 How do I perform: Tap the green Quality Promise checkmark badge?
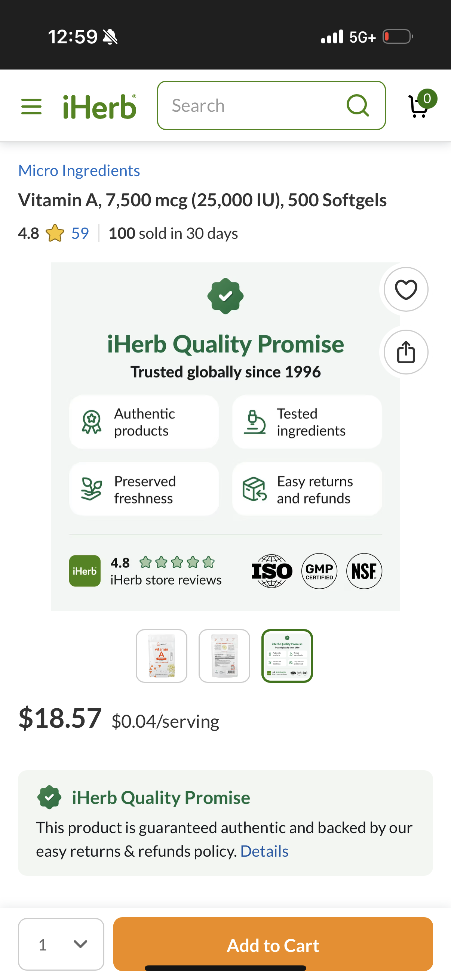49,796
